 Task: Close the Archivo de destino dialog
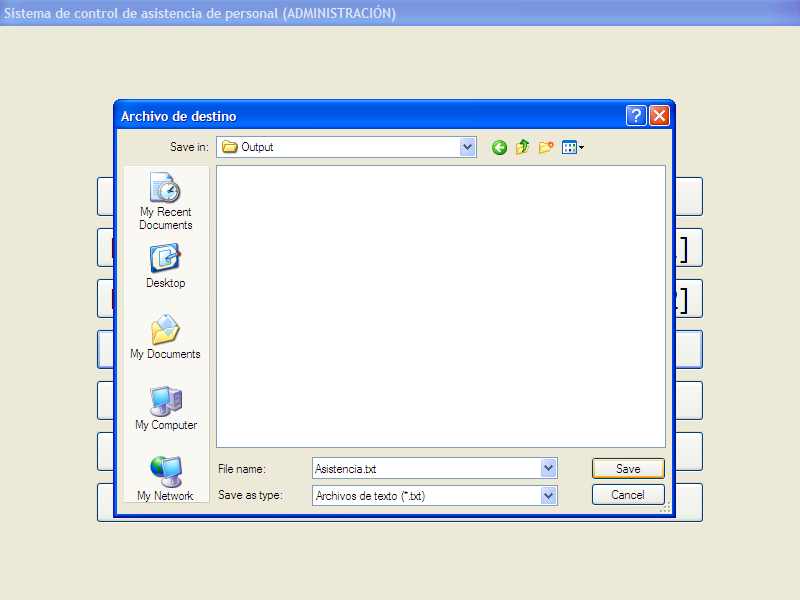coord(659,116)
